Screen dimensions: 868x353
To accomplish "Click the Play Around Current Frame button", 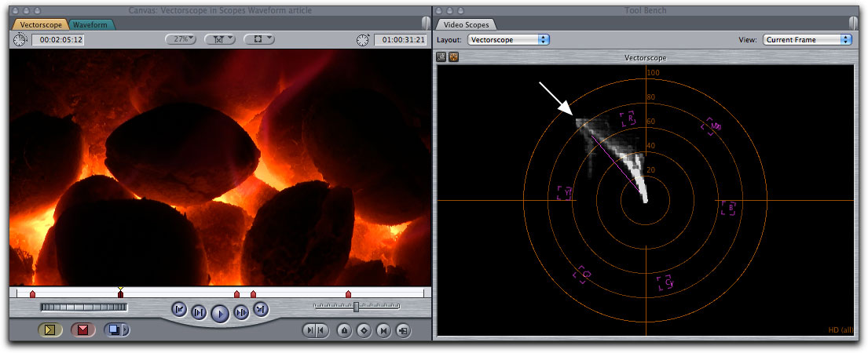I will (241, 313).
